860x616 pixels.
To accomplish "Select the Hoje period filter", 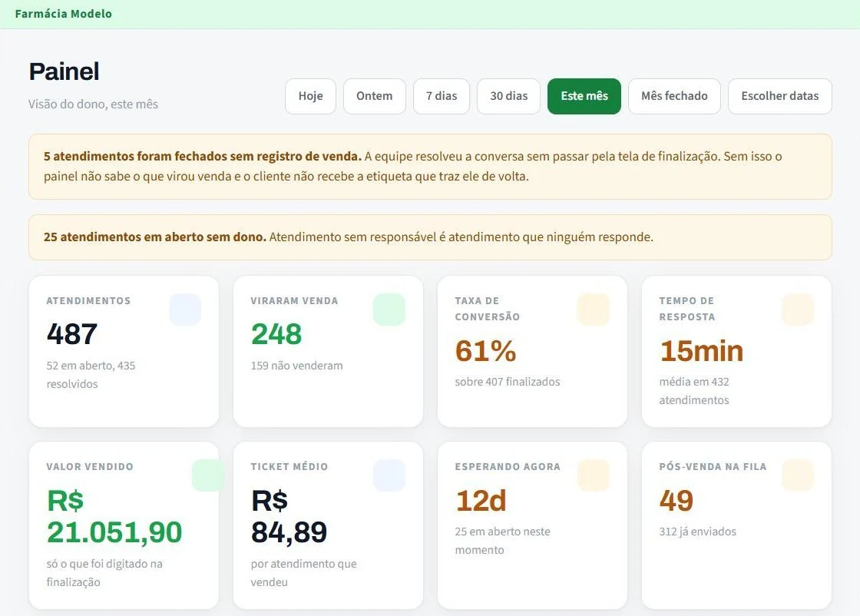I will (x=310, y=96).
